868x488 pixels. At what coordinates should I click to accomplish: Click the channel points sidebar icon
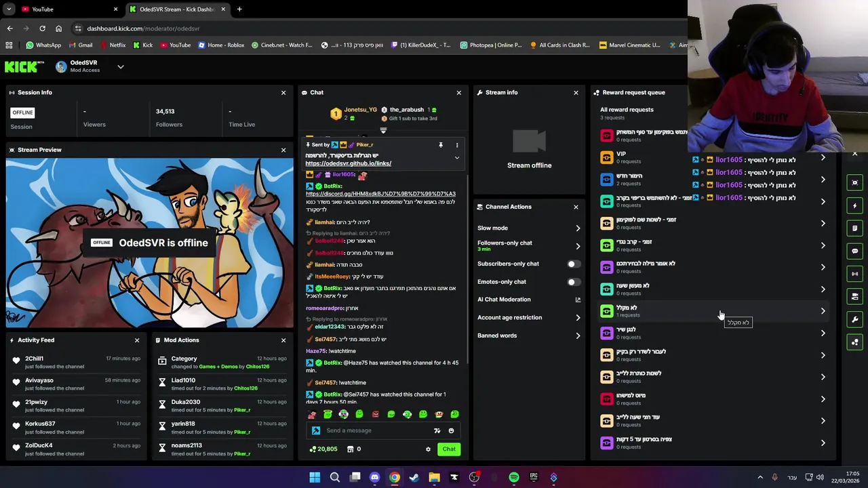pos(855,342)
